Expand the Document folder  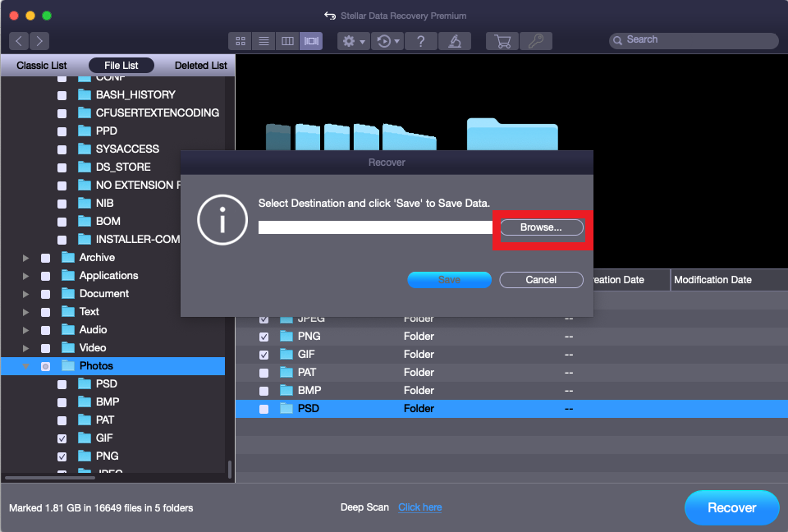click(x=25, y=294)
